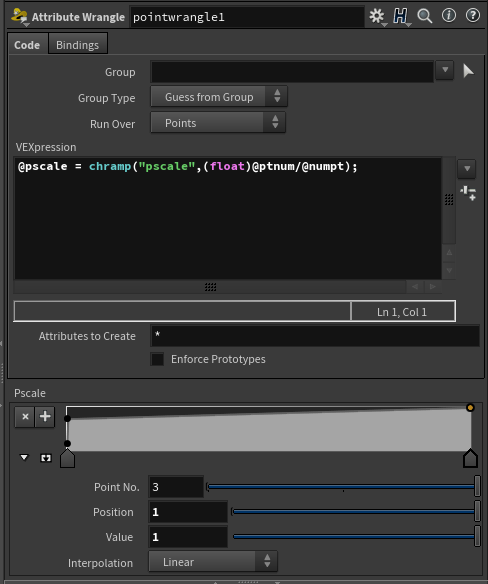Add ramp point with plus button
The height and width of the screenshot is (584, 488).
coord(45,416)
